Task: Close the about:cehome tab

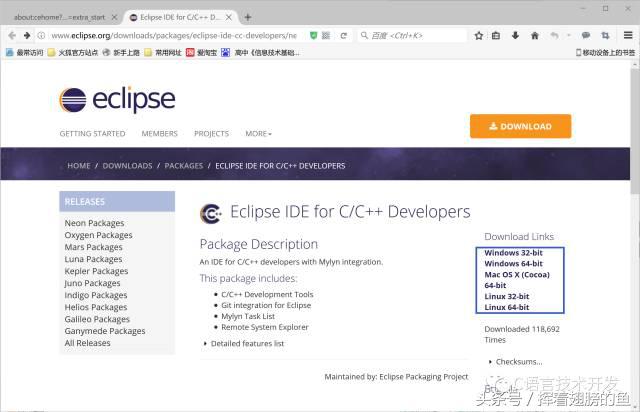Action: click(115, 17)
